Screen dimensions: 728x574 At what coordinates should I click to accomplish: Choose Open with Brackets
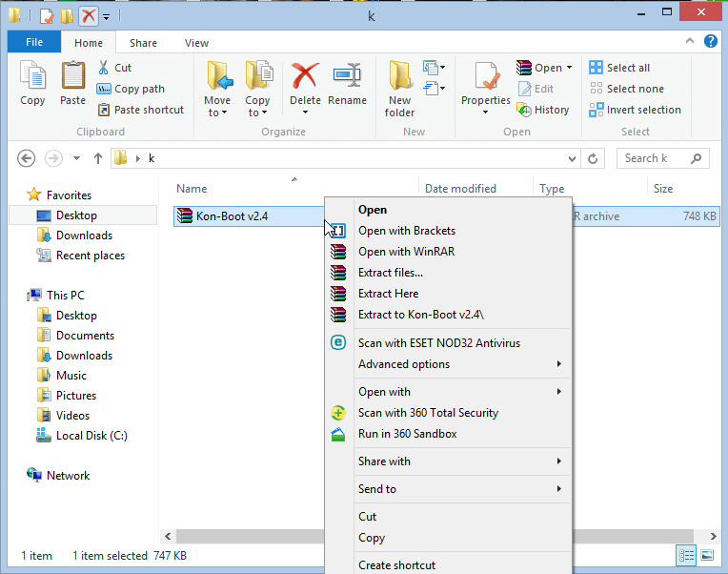coord(449,231)
